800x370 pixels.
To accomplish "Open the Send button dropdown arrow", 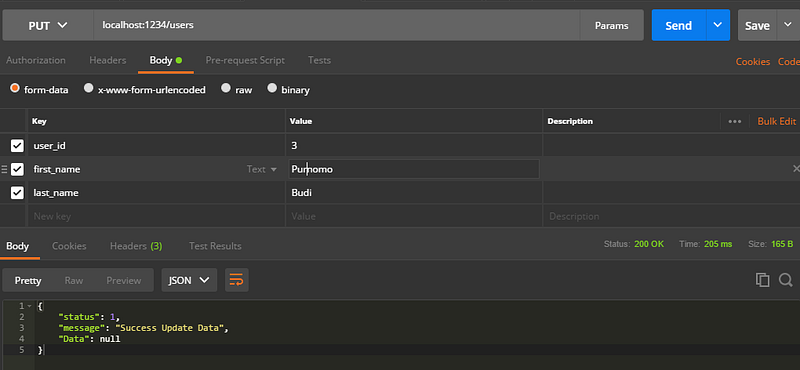I will click(718, 25).
